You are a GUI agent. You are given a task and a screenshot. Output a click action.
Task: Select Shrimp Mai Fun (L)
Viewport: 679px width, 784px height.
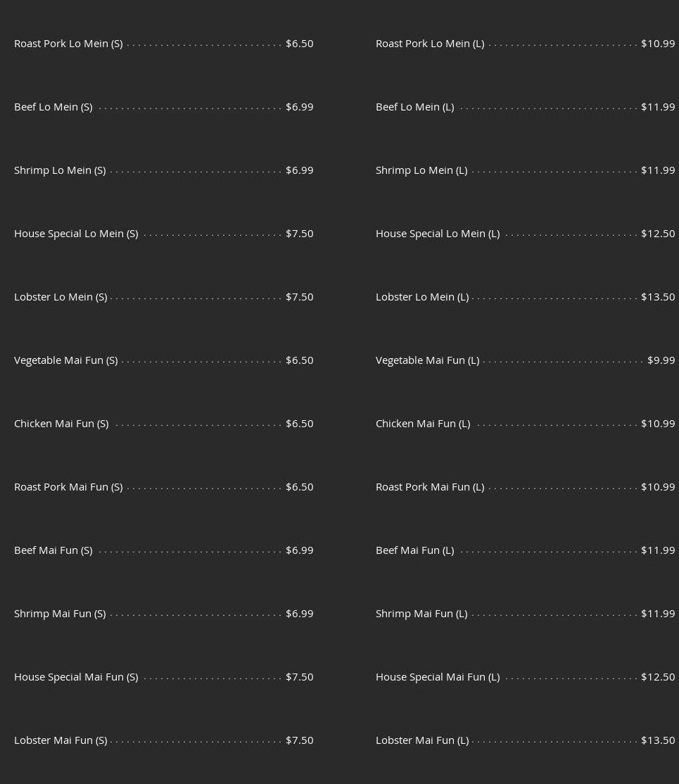pos(421,614)
